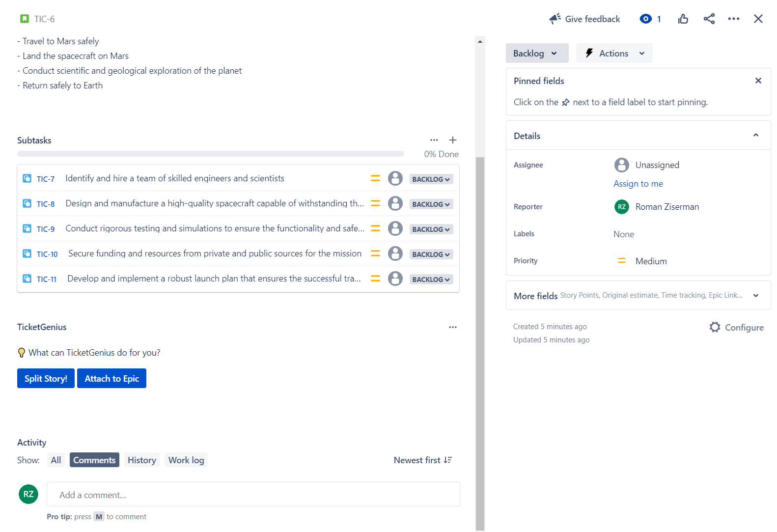
Task: Open subtask link TIC-7
Action: [46, 179]
